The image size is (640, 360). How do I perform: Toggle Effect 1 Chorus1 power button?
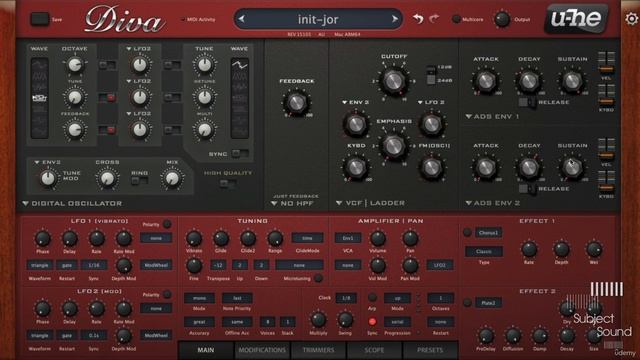[x=467, y=233]
